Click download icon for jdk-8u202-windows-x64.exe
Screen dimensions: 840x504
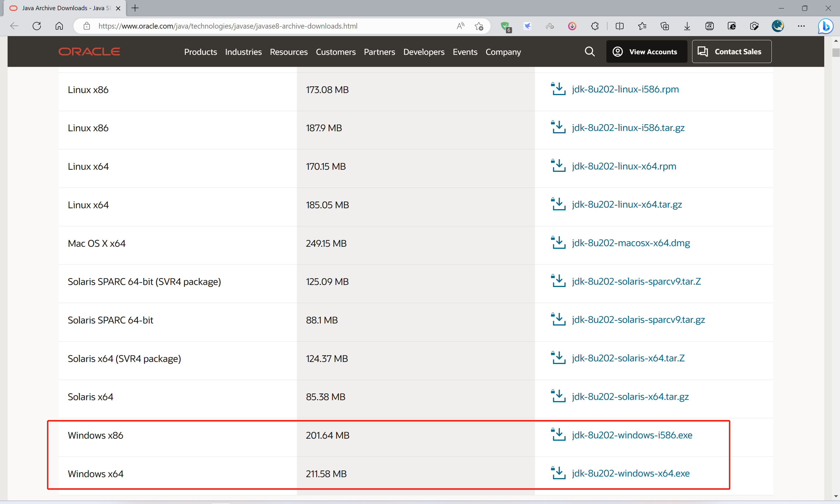tap(558, 473)
